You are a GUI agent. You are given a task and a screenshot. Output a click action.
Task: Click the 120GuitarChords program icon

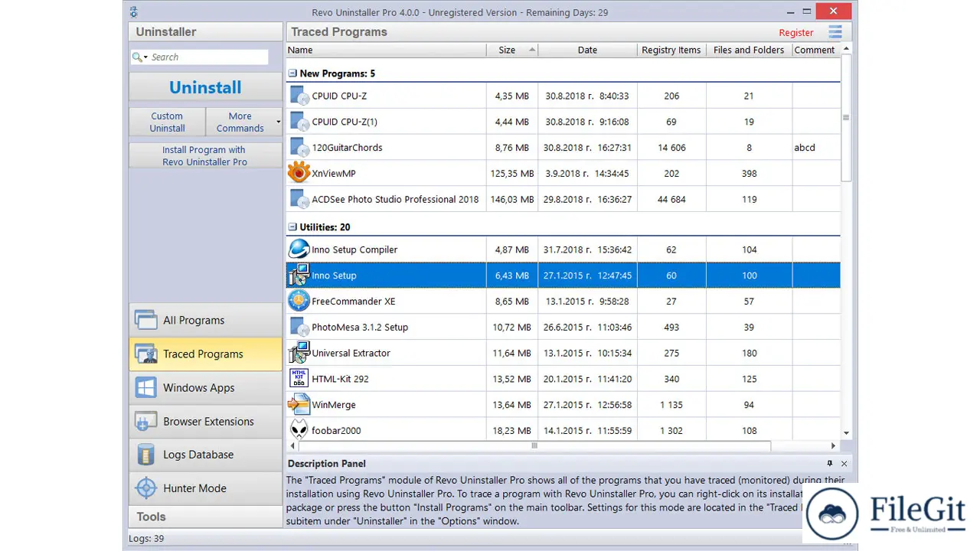coord(299,148)
